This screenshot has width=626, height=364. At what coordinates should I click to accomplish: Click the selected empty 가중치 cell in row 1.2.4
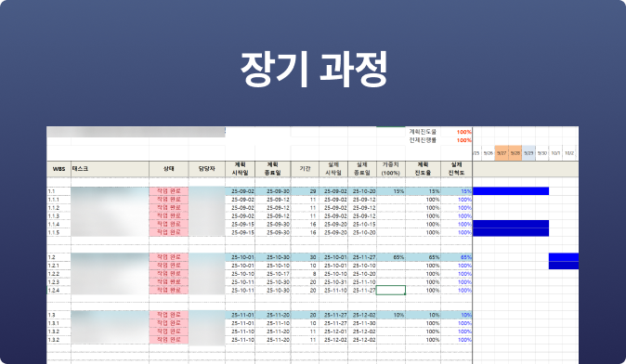[x=391, y=290]
